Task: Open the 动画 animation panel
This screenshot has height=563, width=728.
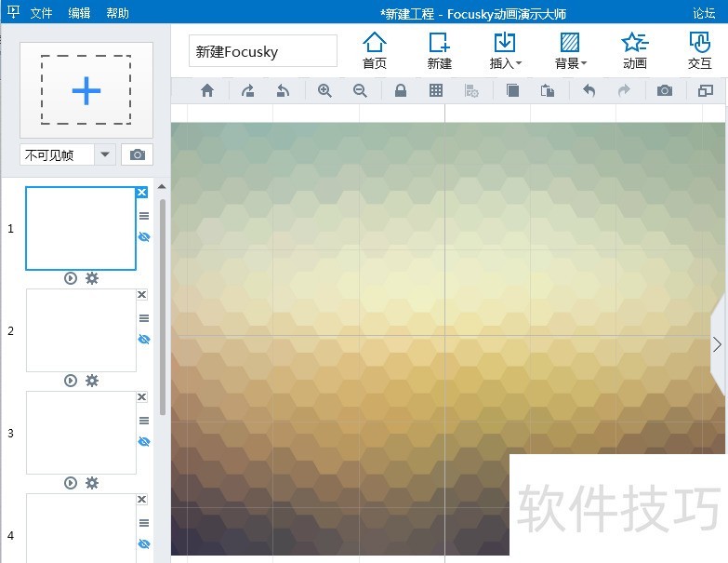Action: coord(635,50)
